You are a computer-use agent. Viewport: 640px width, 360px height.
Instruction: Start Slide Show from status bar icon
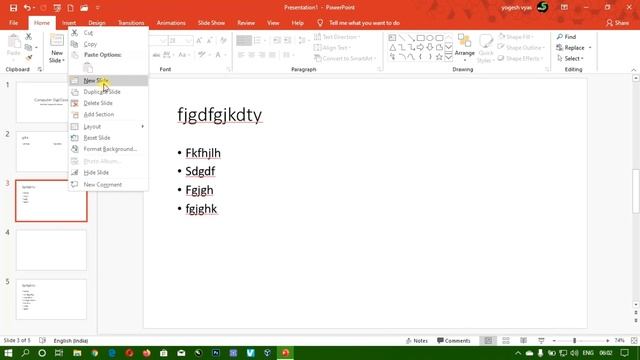point(541,340)
